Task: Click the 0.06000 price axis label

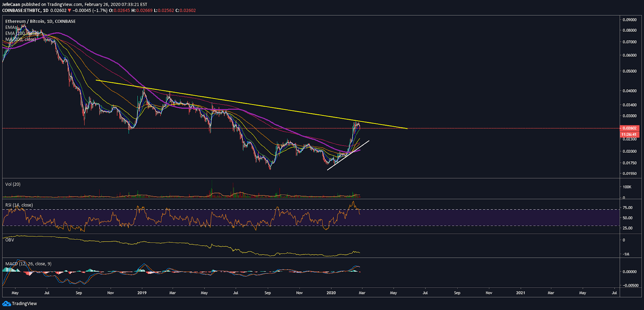Action: (630, 55)
